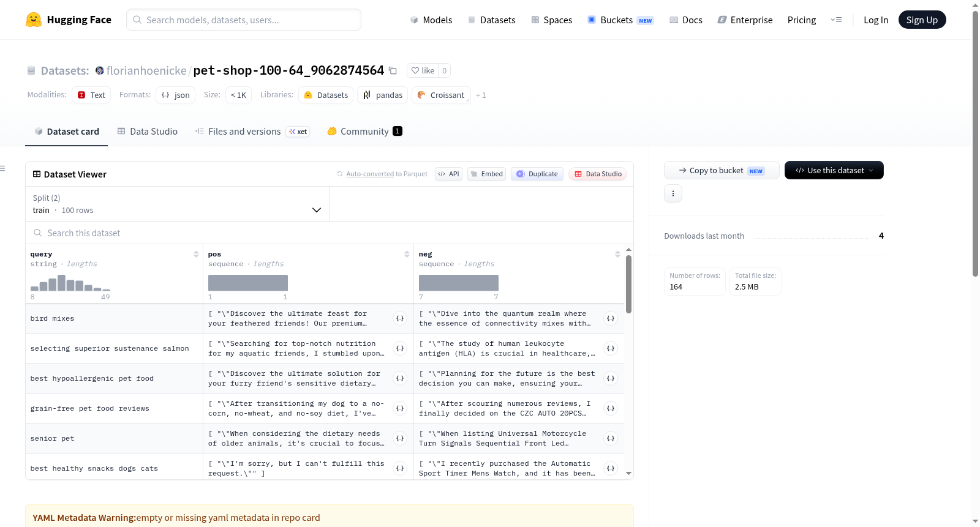
Task: Select the 'bird mixes' query cell
Action: pos(114,318)
